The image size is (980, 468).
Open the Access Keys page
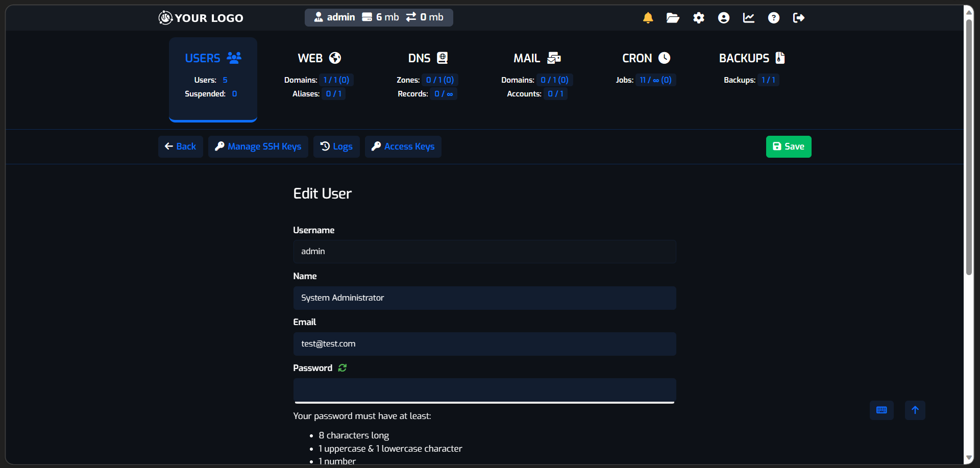point(403,146)
